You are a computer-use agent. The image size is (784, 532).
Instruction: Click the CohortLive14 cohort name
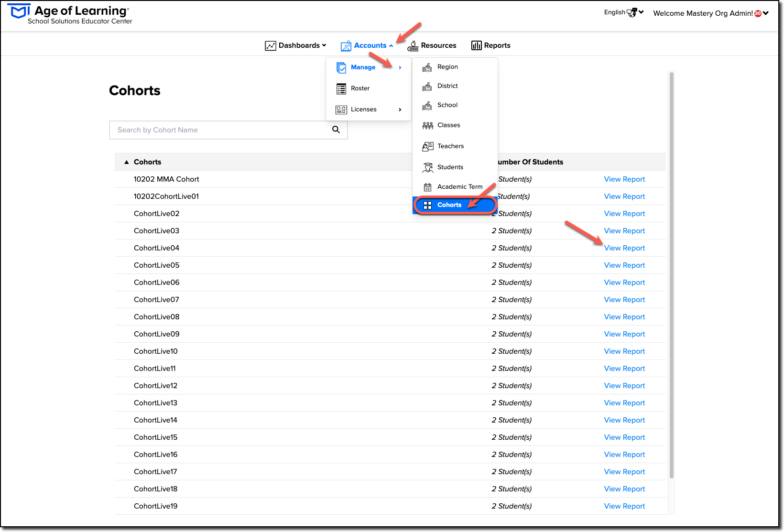coord(156,420)
